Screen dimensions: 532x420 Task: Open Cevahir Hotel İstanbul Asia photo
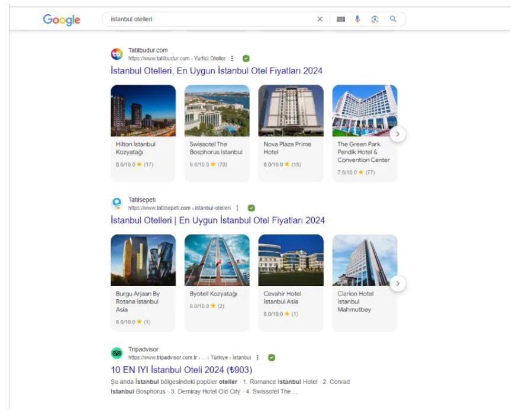[291, 260]
